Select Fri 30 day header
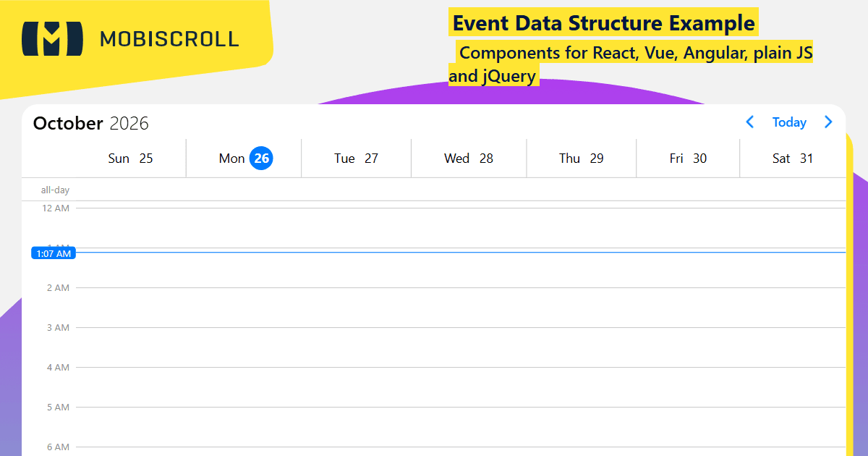 click(x=689, y=159)
